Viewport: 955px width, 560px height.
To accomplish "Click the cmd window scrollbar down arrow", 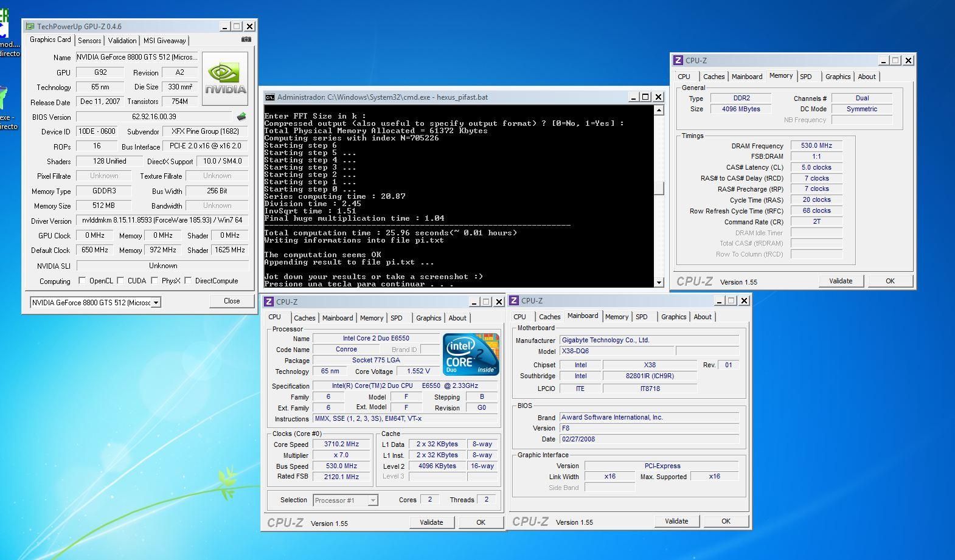I will pyautogui.click(x=659, y=283).
